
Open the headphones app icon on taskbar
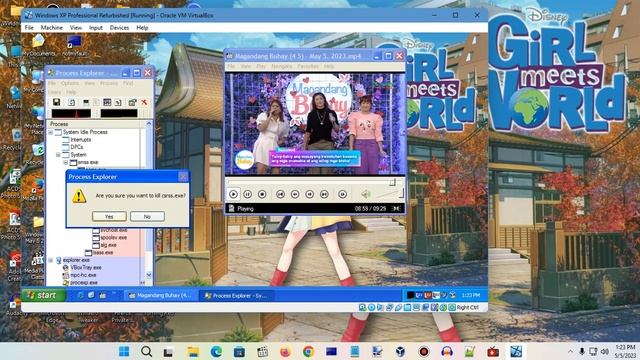(x=447, y=351)
